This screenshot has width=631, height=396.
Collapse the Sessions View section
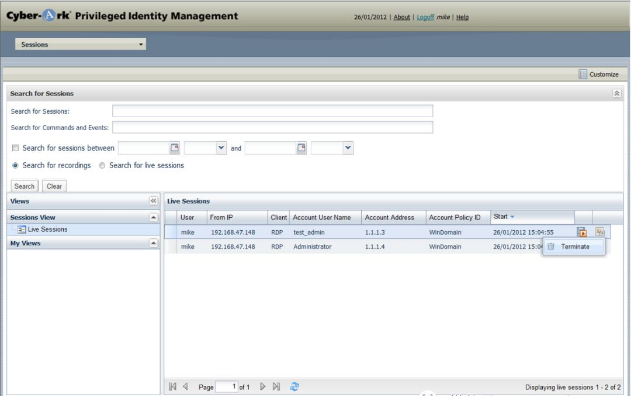pos(153,217)
